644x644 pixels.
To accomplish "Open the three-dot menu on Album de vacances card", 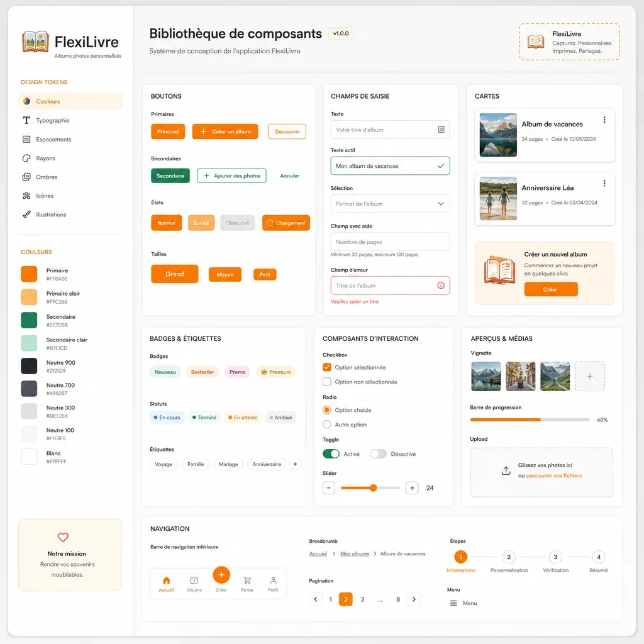I will click(x=604, y=119).
